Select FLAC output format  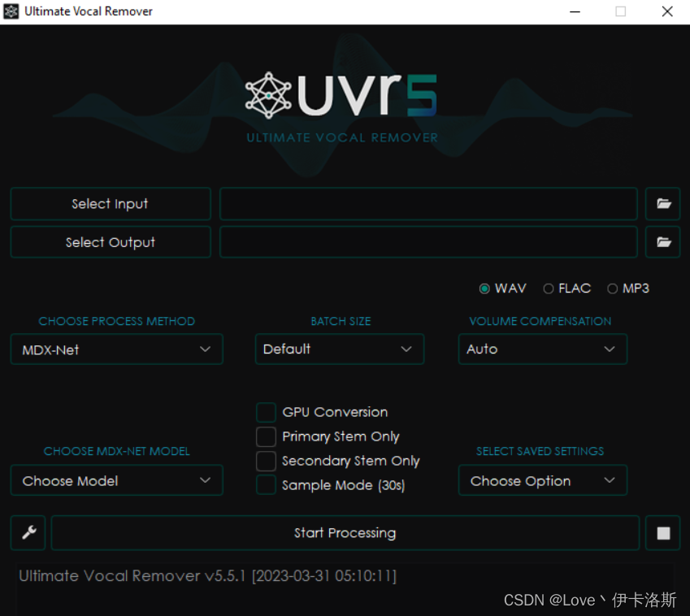tap(566, 288)
